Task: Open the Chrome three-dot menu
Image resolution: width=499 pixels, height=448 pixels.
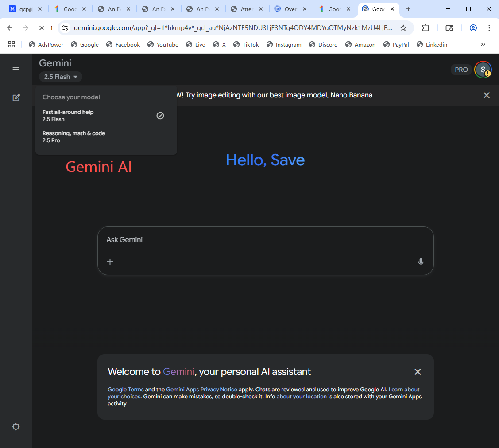Action: tap(489, 28)
